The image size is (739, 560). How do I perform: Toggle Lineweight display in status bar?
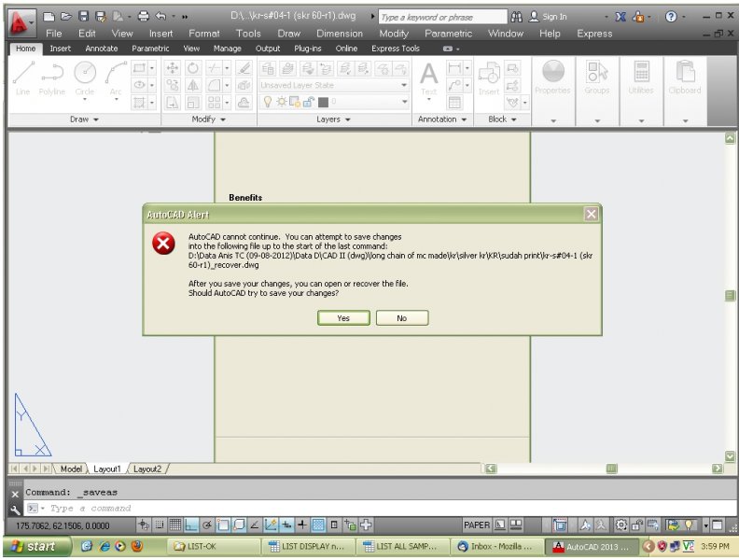click(302, 525)
